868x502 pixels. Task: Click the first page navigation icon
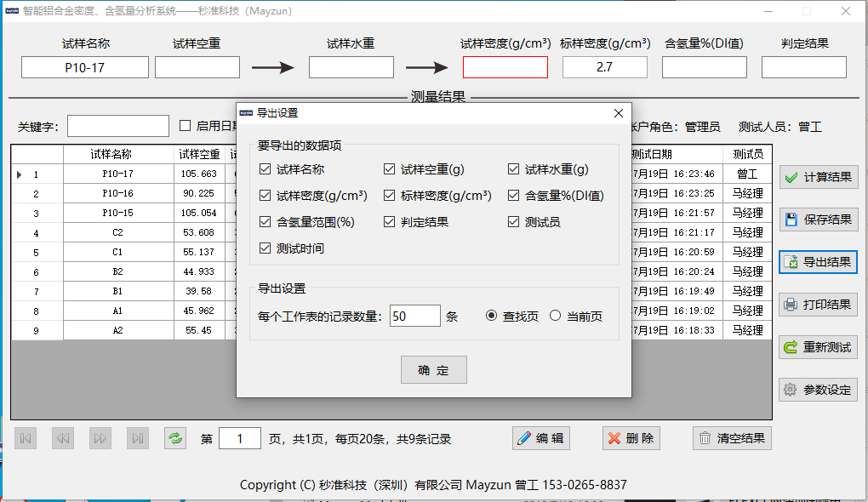pyautogui.click(x=26, y=438)
